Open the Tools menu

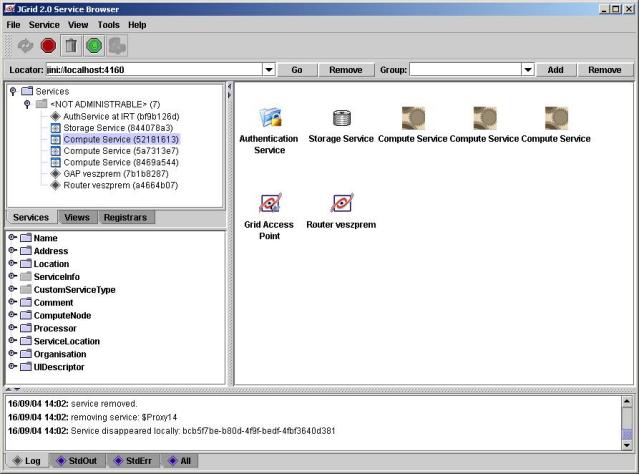[x=108, y=24]
